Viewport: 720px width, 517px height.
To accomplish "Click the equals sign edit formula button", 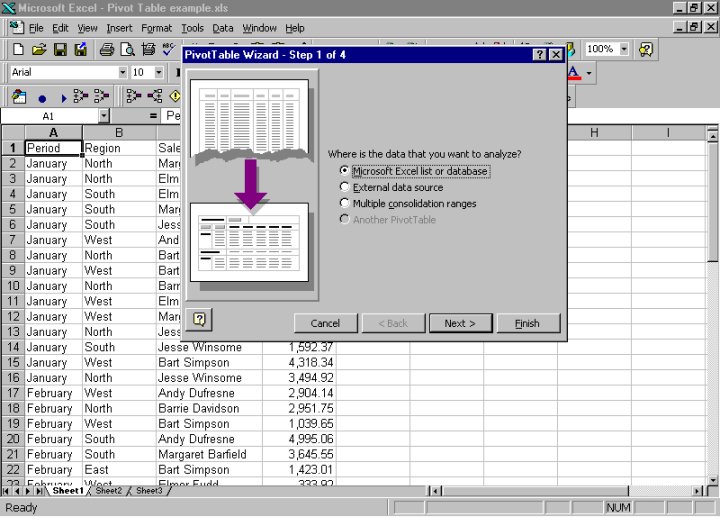I will 153,116.
